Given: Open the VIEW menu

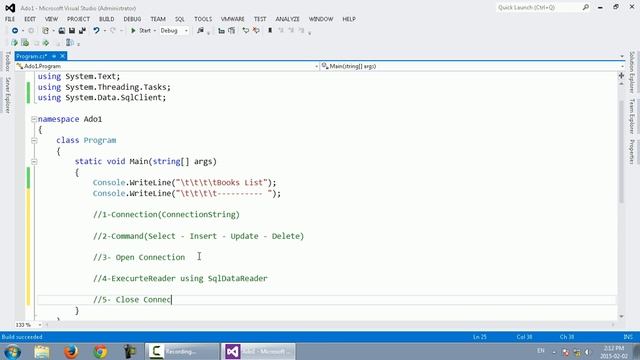Looking at the screenshot, I should pyautogui.click(x=51, y=19).
